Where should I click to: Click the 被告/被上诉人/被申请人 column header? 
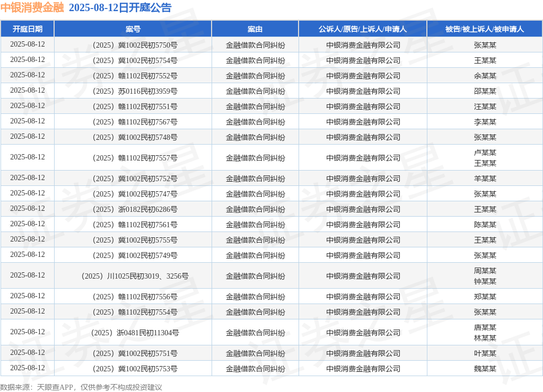[485, 29]
